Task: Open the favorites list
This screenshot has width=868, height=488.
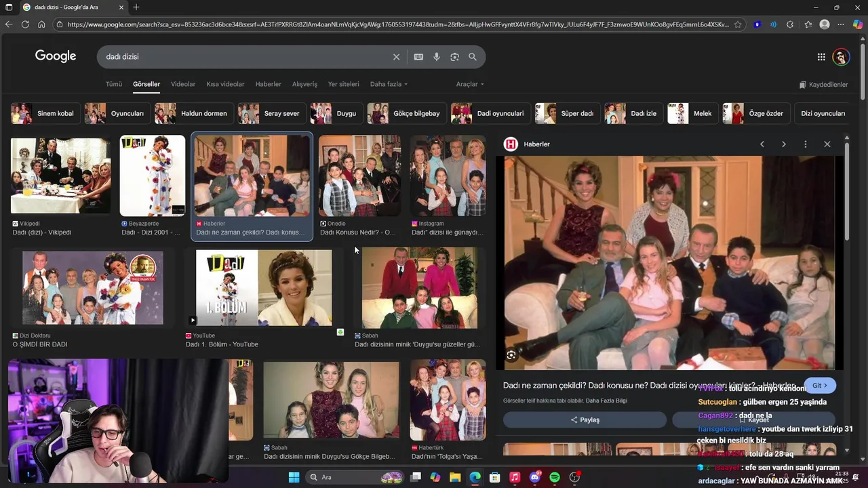Action: click(x=808, y=24)
